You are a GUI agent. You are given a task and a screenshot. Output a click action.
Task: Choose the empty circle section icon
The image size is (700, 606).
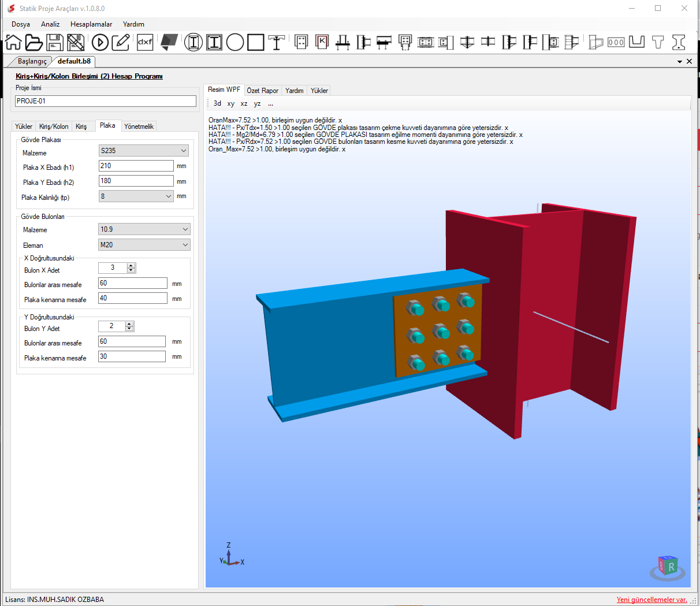pyautogui.click(x=235, y=42)
